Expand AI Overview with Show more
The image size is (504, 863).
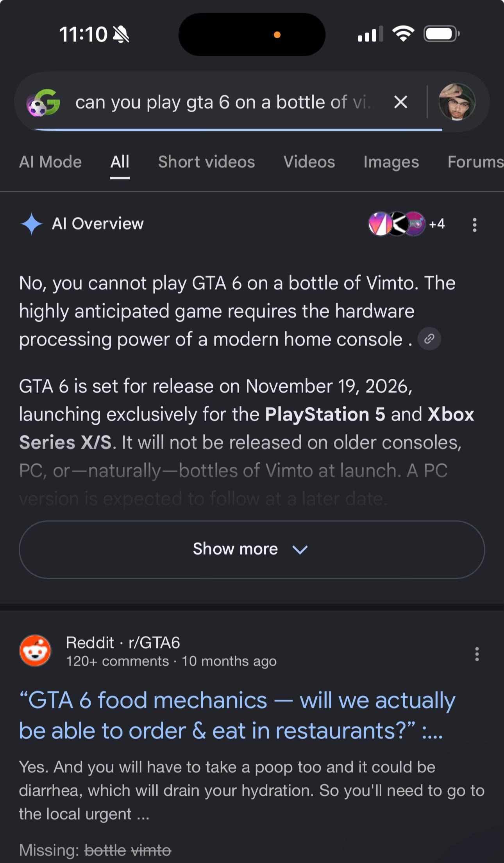click(x=252, y=550)
